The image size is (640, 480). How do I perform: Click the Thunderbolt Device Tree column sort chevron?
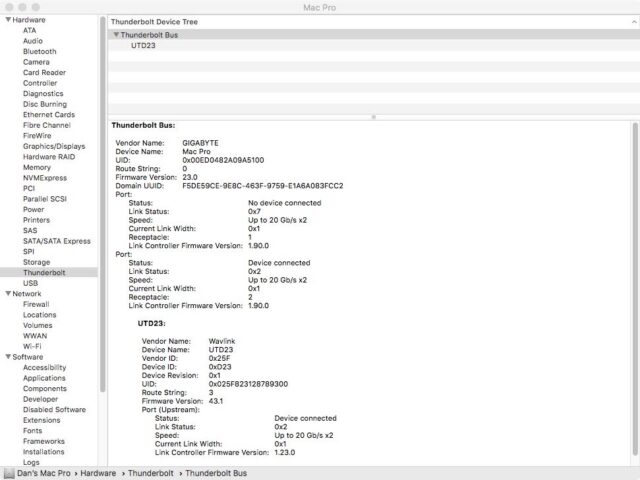[634, 22]
